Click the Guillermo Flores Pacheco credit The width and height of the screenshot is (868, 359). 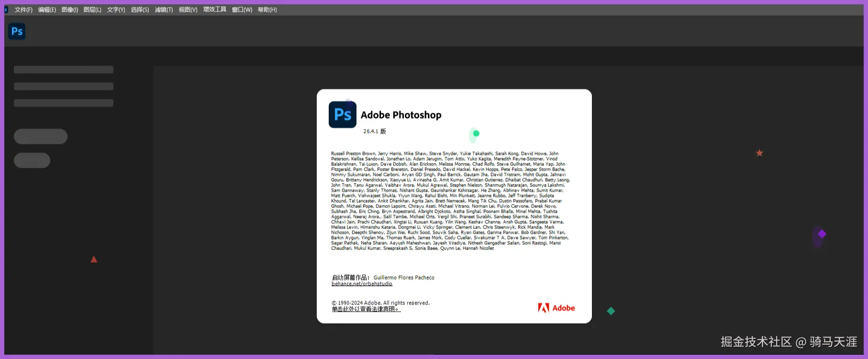[x=404, y=277]
